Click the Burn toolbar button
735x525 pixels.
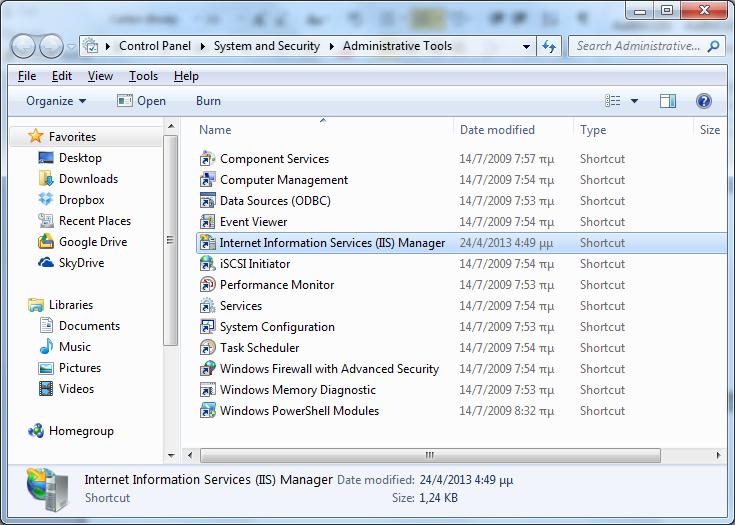(208, 101)
